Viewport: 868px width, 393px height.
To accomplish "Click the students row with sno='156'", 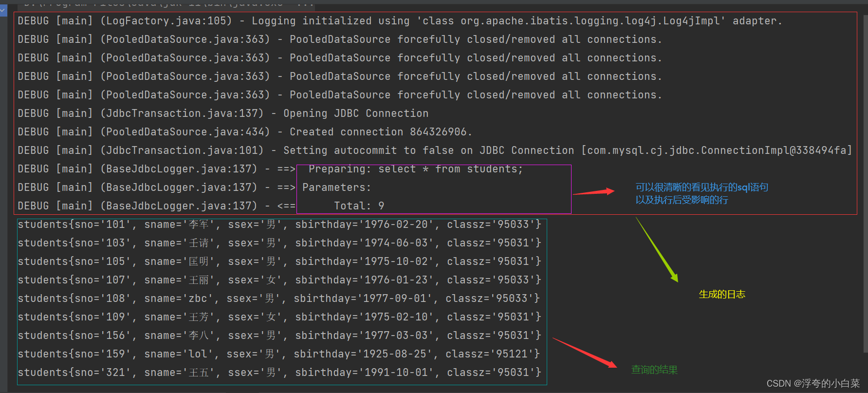I will pyautogui.click(x=279, y=336).
